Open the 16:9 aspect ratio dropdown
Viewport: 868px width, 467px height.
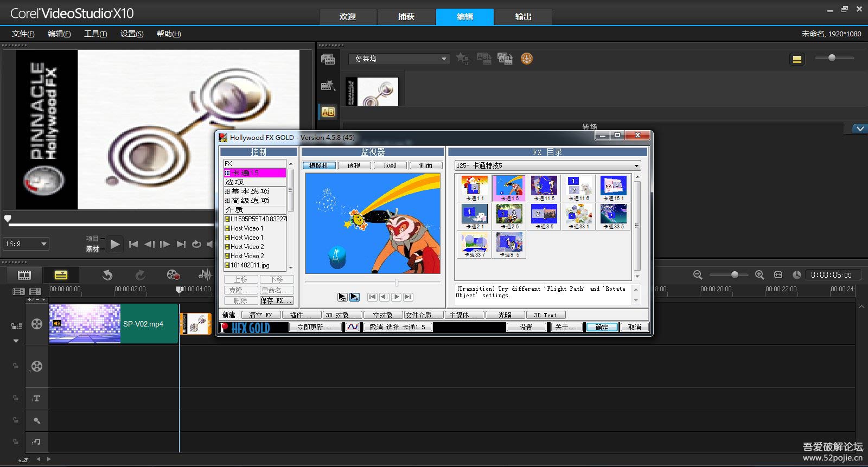click(25, 244)
